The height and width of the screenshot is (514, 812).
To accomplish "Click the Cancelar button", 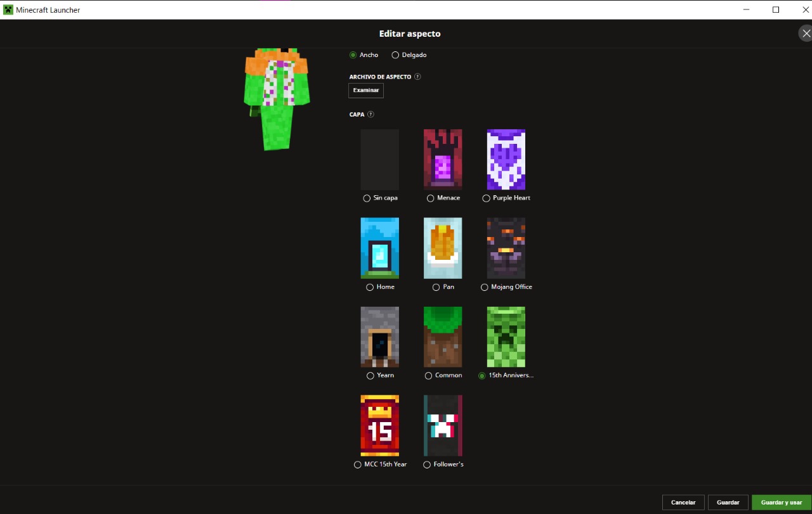I will coord(683,503).
